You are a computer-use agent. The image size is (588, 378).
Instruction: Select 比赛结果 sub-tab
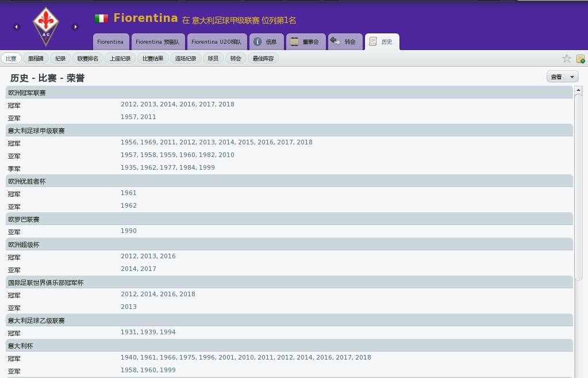[153, 59]
